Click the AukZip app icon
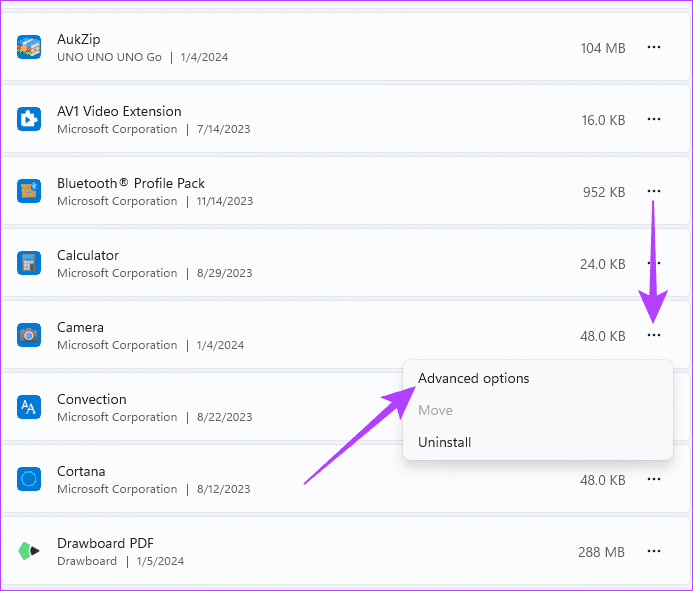Image resolution: width=693 pixels, height=591 pixels. (29, 47)
